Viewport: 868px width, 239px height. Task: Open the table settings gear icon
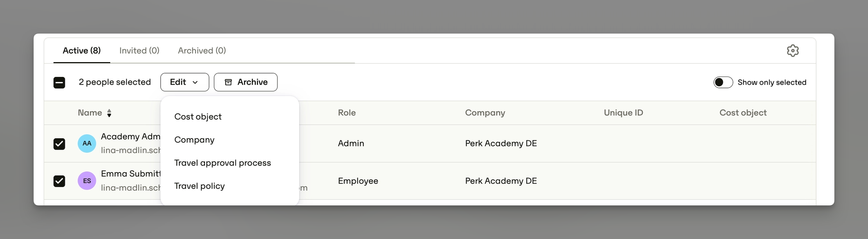click(793, 51)
